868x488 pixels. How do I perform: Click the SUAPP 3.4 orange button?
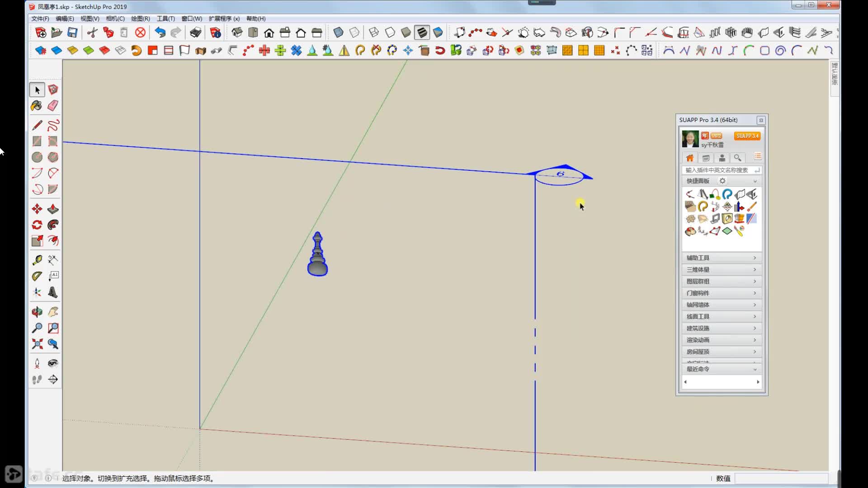tap(747, 136)
